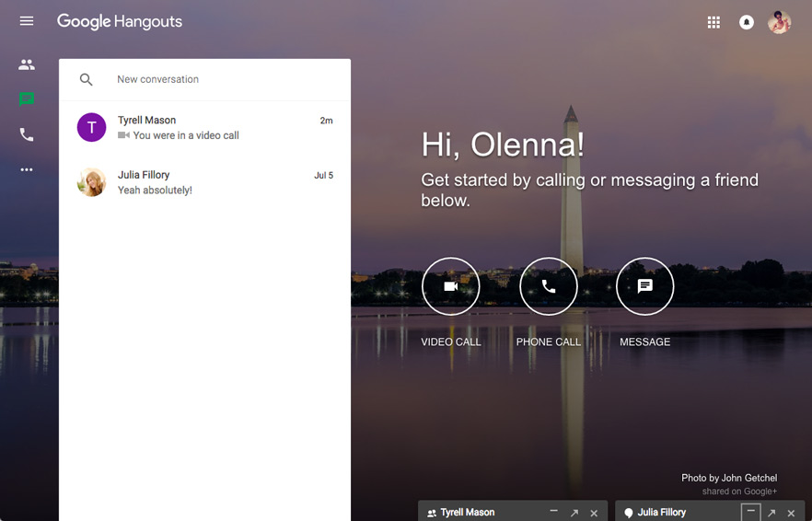Open the More options dots in sidebar
The image size is (812, 521).
pos(27,169)
